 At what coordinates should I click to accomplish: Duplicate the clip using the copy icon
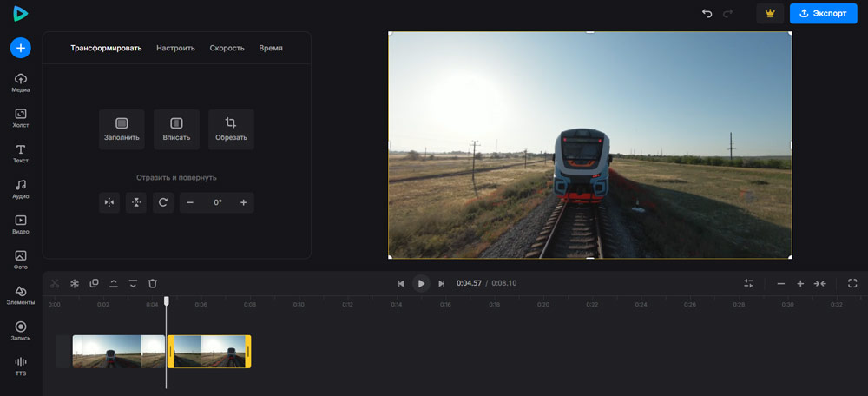point(94,283)
